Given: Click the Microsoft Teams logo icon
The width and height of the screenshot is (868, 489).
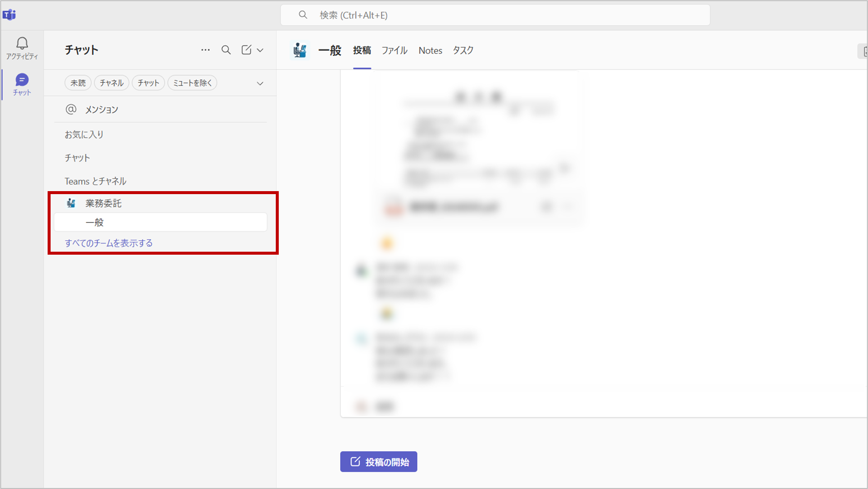Looking at the screenshot, I should pos(9,15).
